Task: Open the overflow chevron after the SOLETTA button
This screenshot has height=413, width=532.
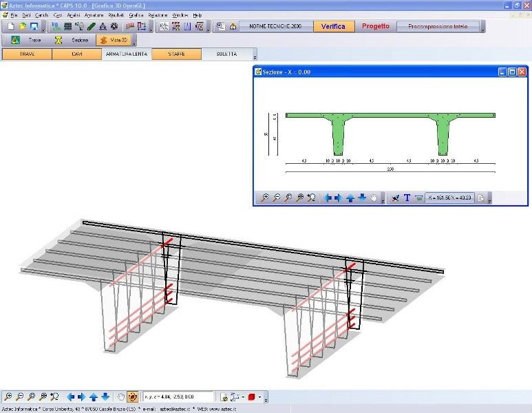Action: pos(255,56)
